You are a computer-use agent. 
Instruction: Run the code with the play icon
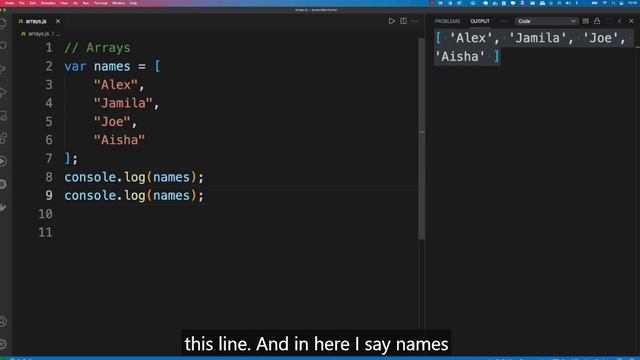coord(391,21)
